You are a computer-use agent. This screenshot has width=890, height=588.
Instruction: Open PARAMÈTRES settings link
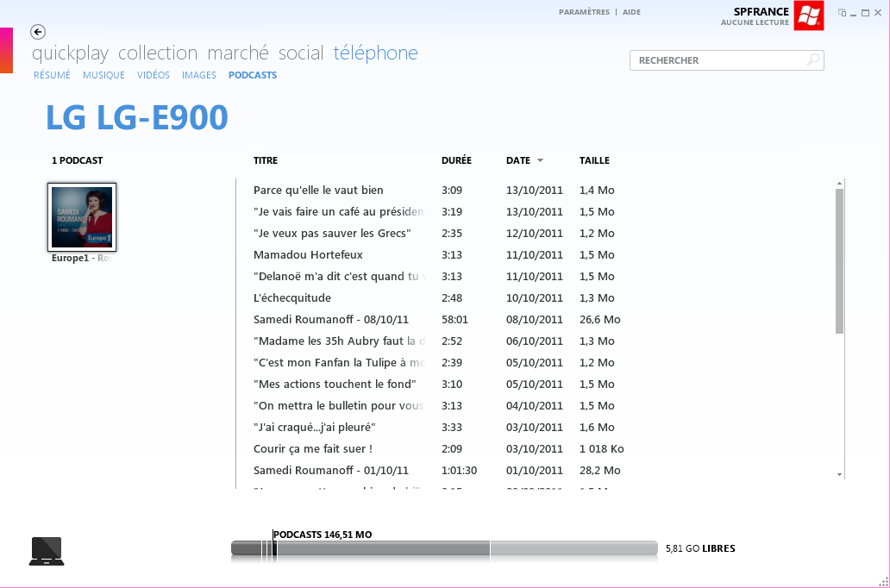tap(584, 12)
